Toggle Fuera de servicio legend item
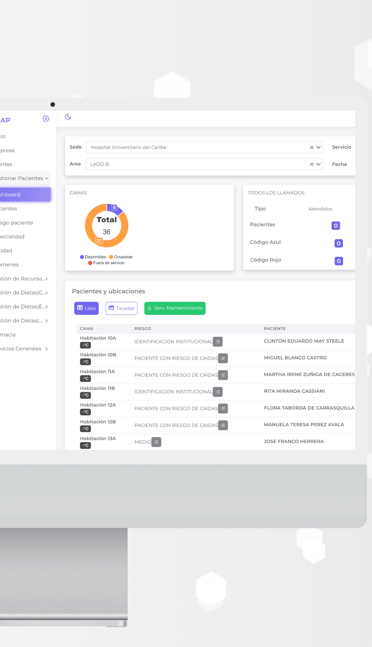 (x=106, y=263)
